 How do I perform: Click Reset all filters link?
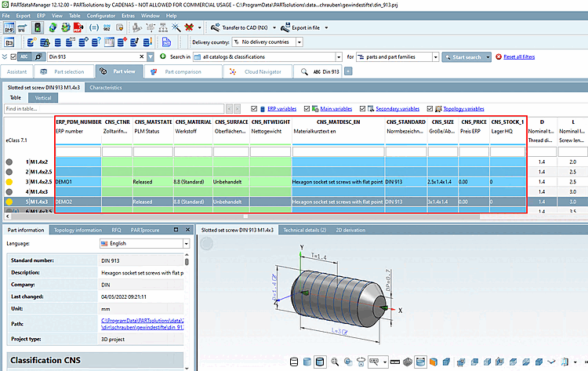pyautogui.click(x=519, y=57)
